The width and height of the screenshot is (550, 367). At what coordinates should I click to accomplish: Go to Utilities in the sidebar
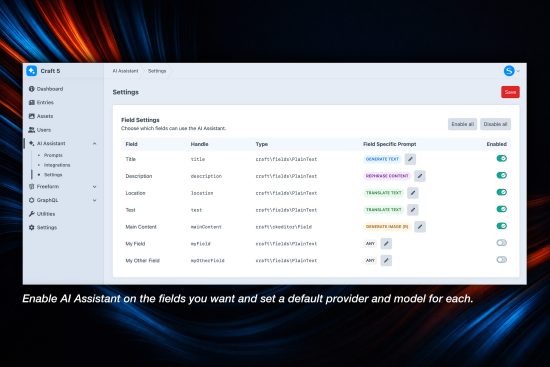pyautogui.click(x=46, y=214)
